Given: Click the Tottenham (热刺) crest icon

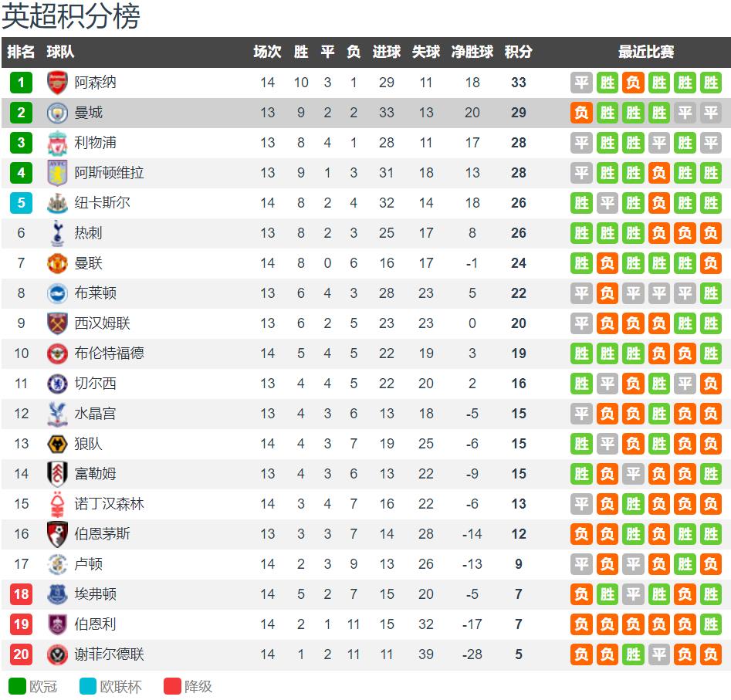Looking at the screenshot, I should pos(58,233).
